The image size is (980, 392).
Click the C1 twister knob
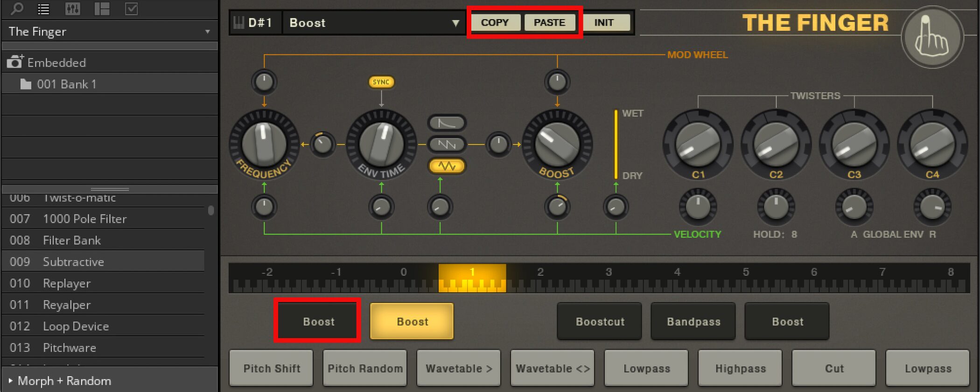click(x=698, y=144)
